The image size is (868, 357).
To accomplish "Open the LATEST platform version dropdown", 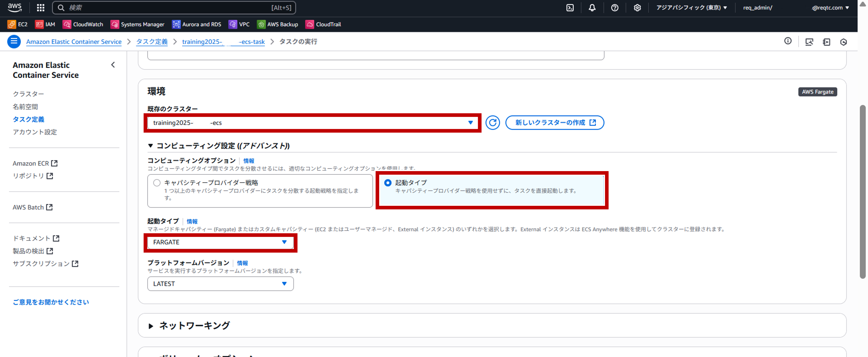I will pos(220,284).
